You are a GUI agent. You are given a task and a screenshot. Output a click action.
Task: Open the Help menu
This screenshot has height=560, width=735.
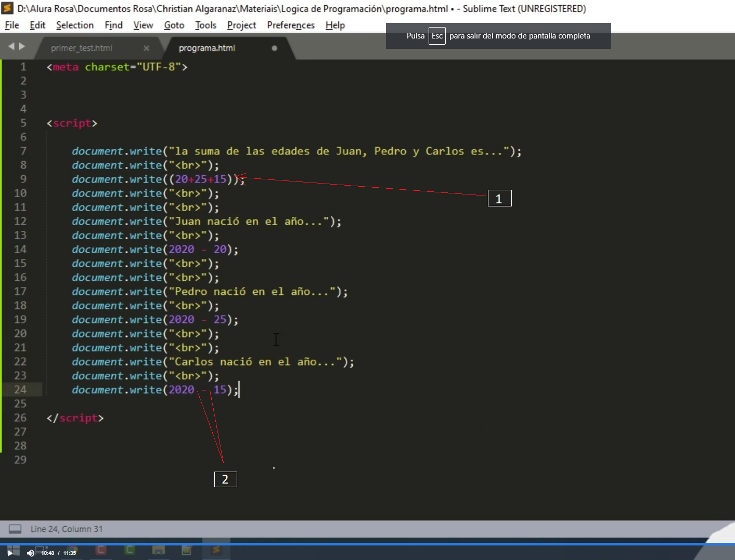click(x=335, y=25)
